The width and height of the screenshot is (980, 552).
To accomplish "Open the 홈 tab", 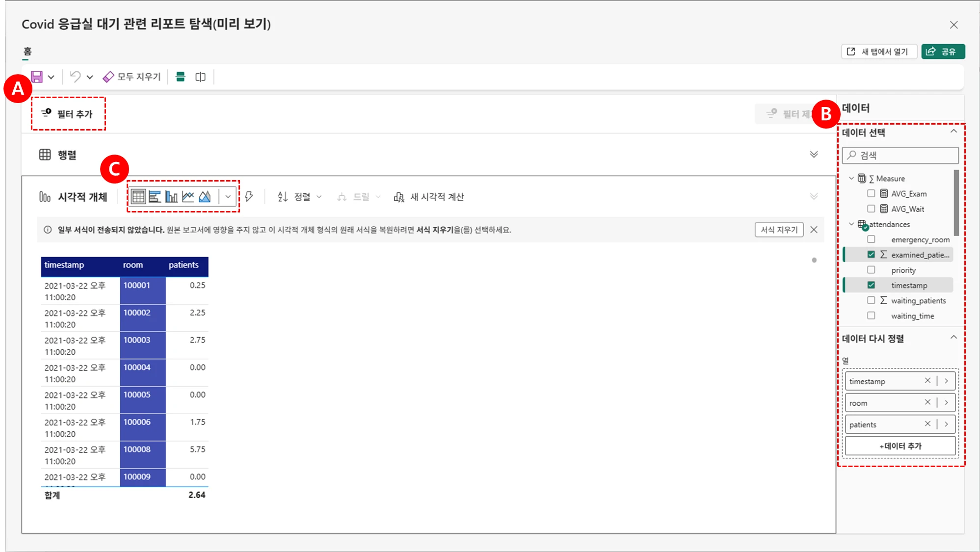I will 27,51.
